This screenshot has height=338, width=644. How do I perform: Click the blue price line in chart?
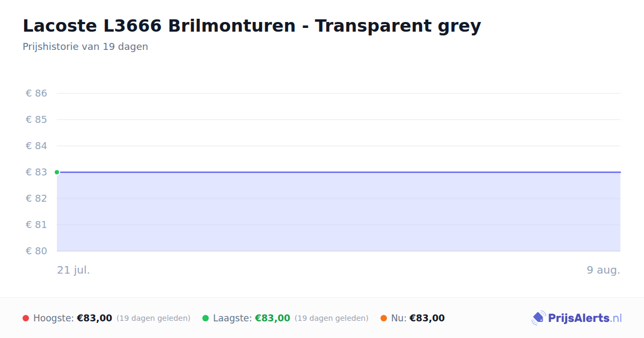[339, 172]
